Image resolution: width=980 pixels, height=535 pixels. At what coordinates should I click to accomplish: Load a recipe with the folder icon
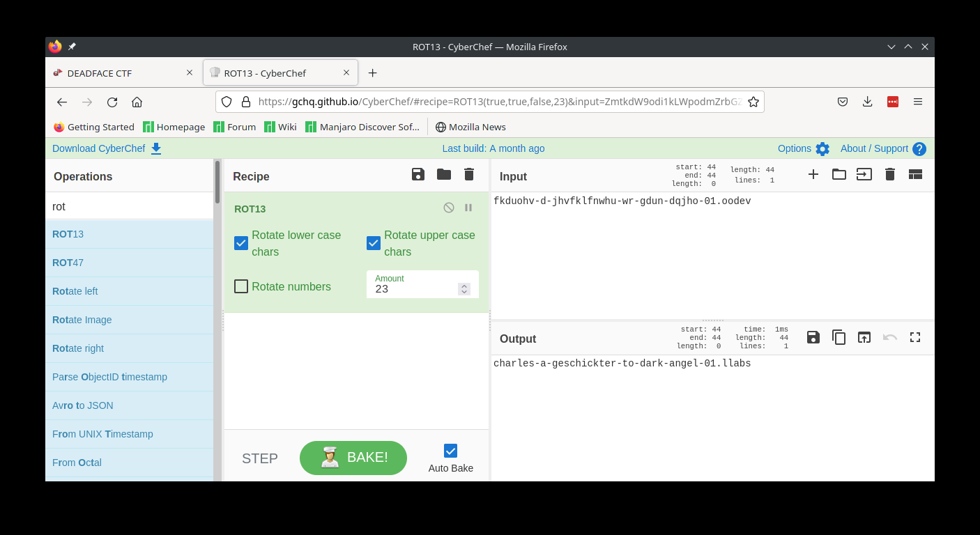coord(444,174)
